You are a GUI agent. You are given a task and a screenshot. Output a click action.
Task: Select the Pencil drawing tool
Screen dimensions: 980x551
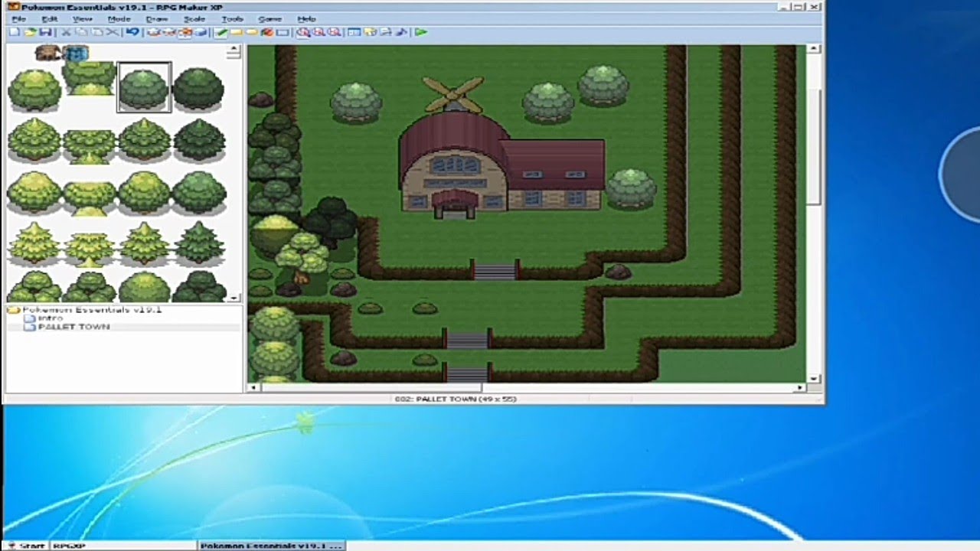[x=220, y=32]
